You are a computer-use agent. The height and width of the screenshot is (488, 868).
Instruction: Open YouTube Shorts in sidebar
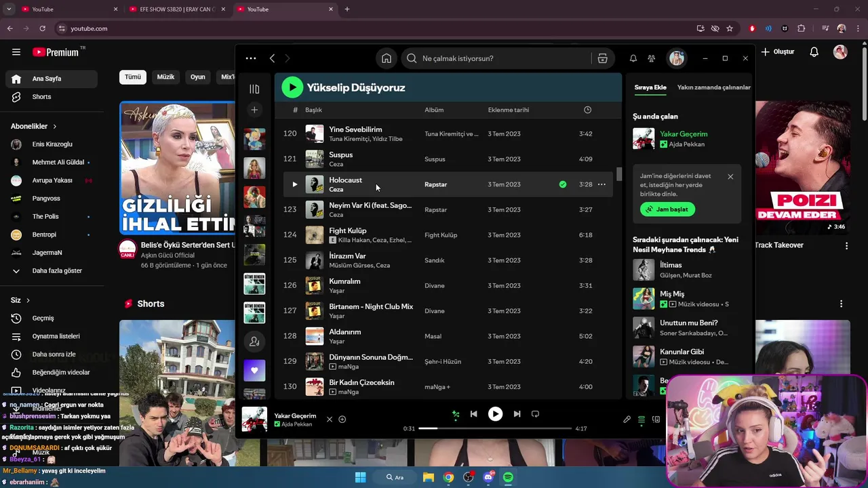coord(52,97)
